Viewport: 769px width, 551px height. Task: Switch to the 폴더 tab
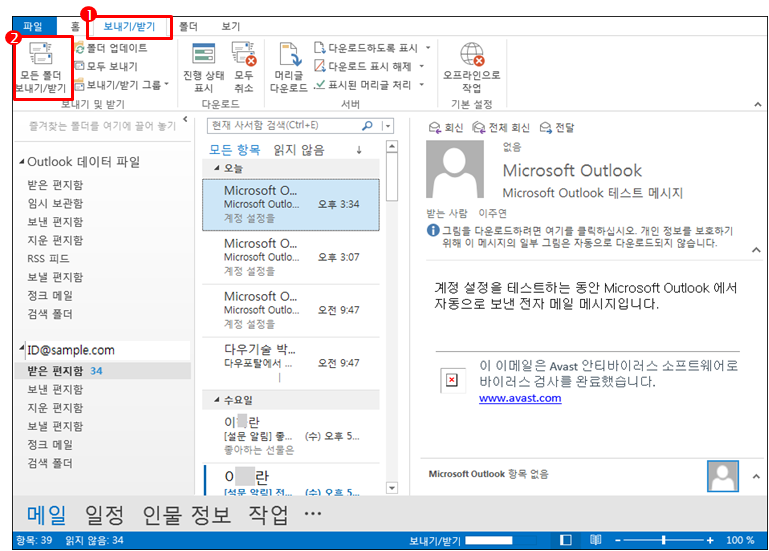(188, 26)
